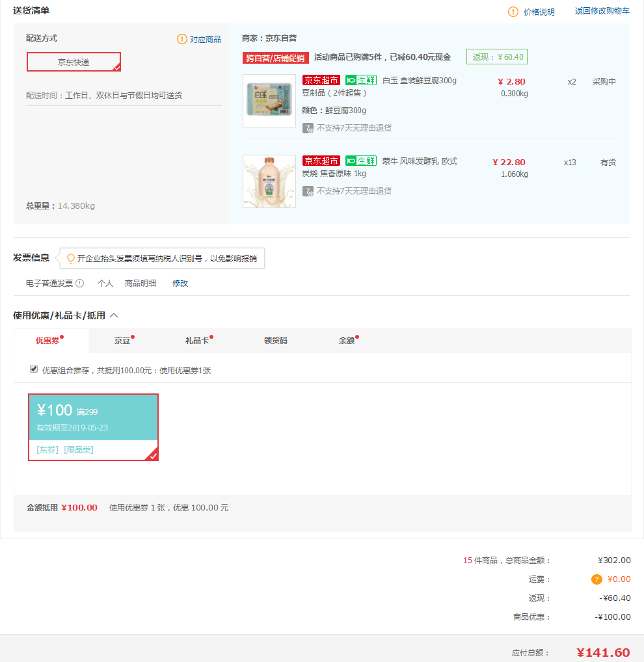Click 京东超市 tag on 蒙牛 item

click(x=321, y=161)
